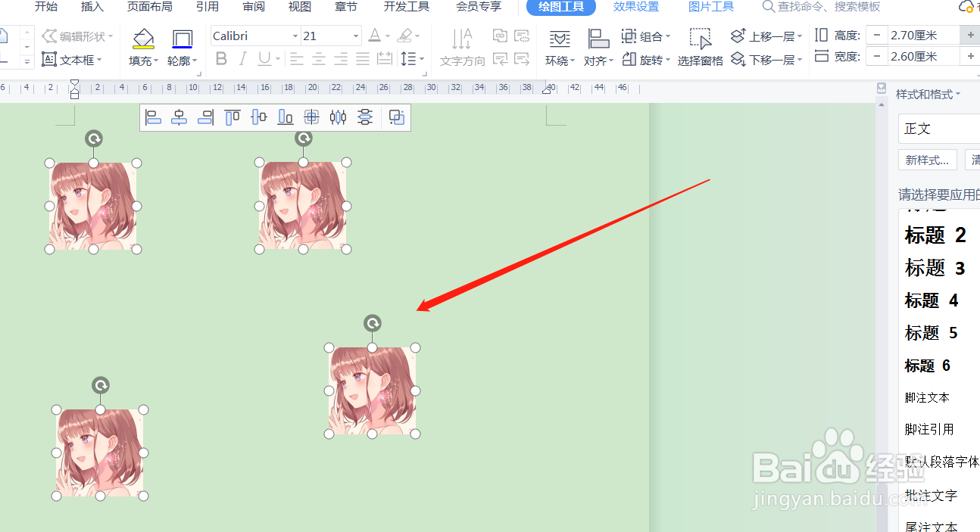980x532 pixels.
Task: Click the search magnifier icon
Action: point(768,7)
